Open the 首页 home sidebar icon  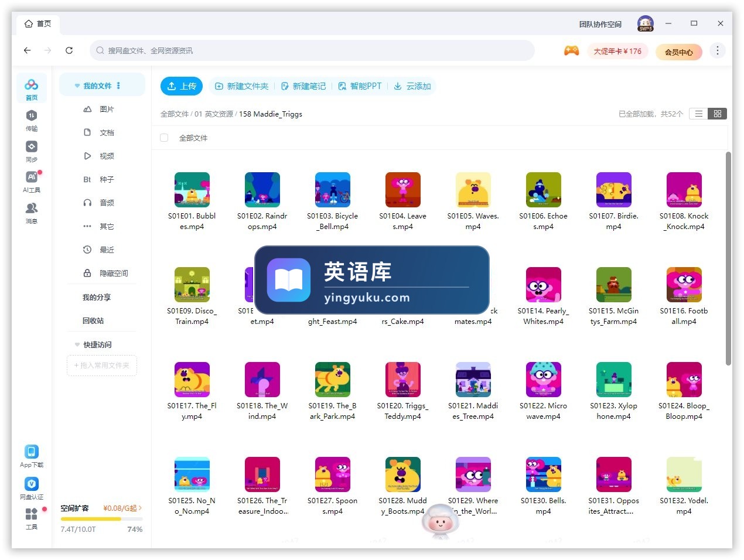pos(32,89)
